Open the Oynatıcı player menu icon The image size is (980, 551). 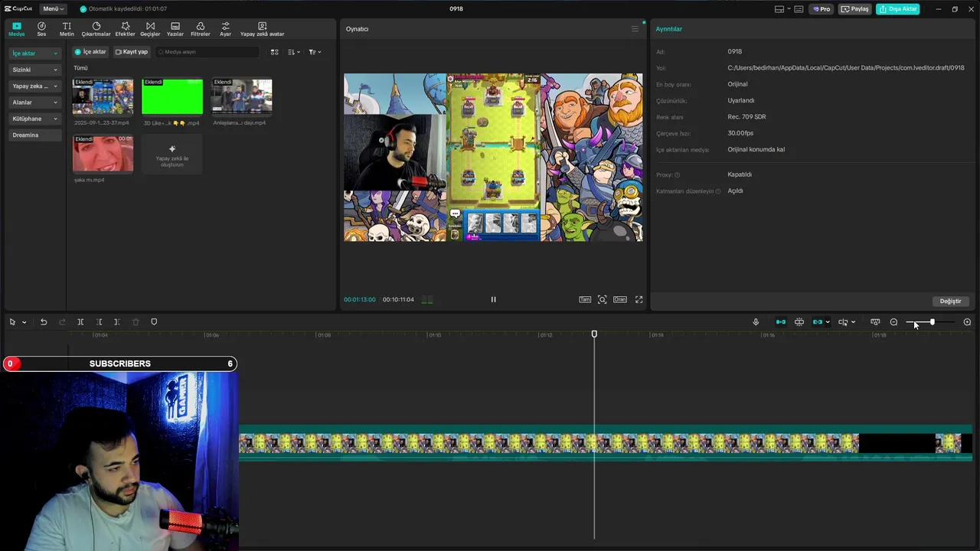[x=635, y=29]
